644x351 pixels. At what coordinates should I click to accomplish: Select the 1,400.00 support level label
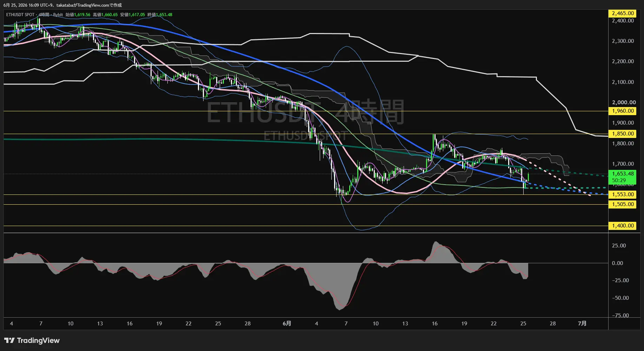[x=623, y=226]
